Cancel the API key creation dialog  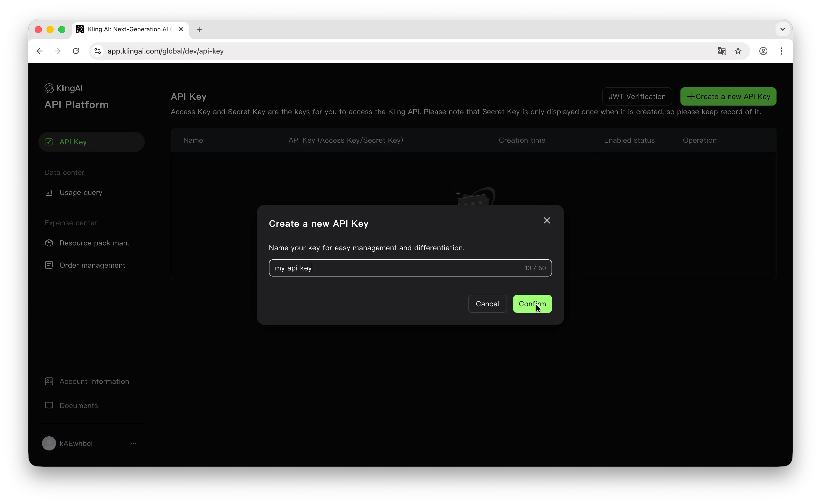point(487,304)
